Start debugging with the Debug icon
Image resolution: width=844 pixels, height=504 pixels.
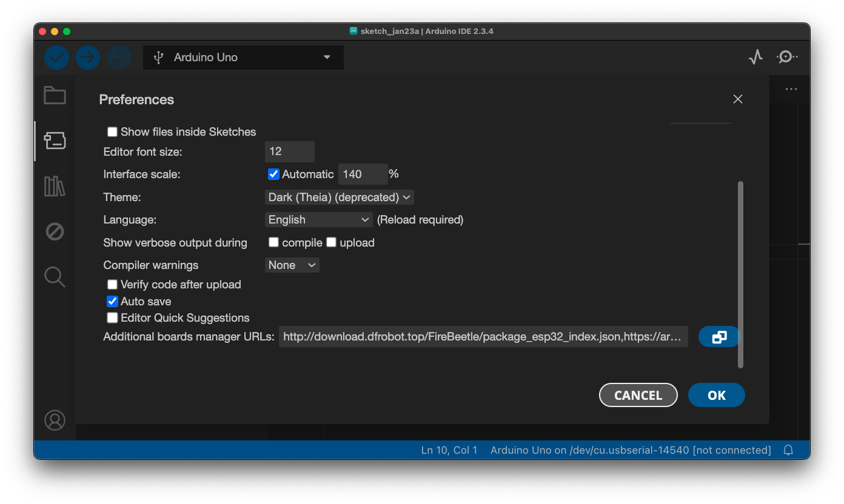pos(119,58)
